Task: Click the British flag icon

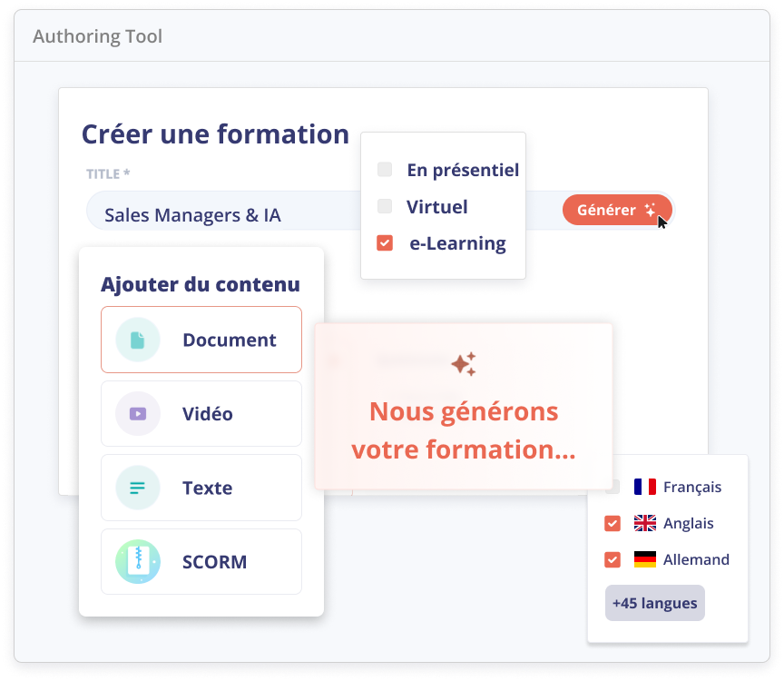Action: [645, 523]
